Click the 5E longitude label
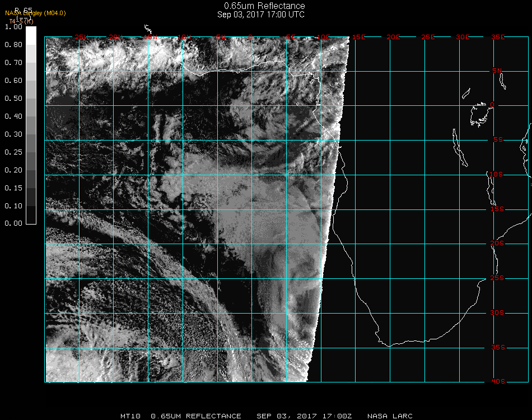 tap(291, 37)
